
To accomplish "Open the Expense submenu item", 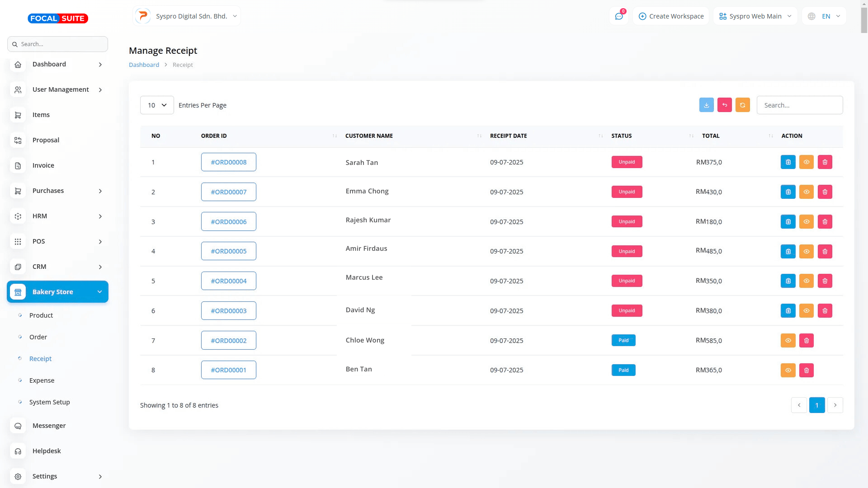I will click(x=42, y=380).
